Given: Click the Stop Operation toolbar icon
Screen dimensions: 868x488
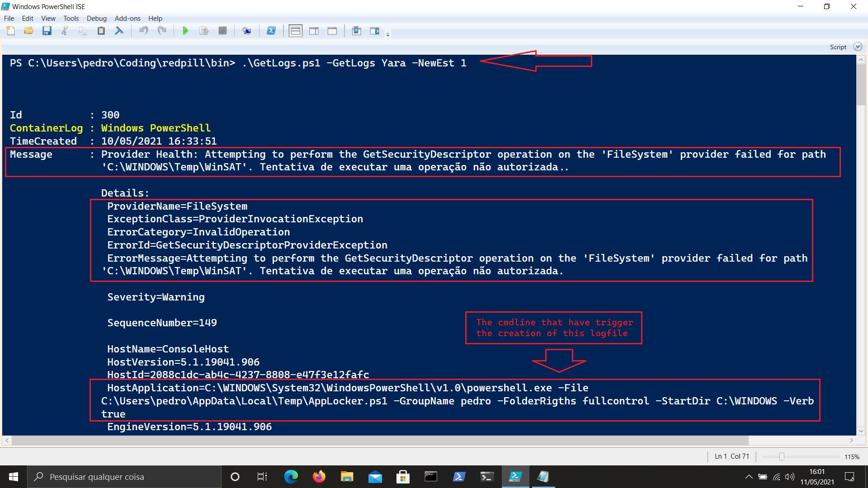Looking at the screenshot, I should click(x=222, y=31).
